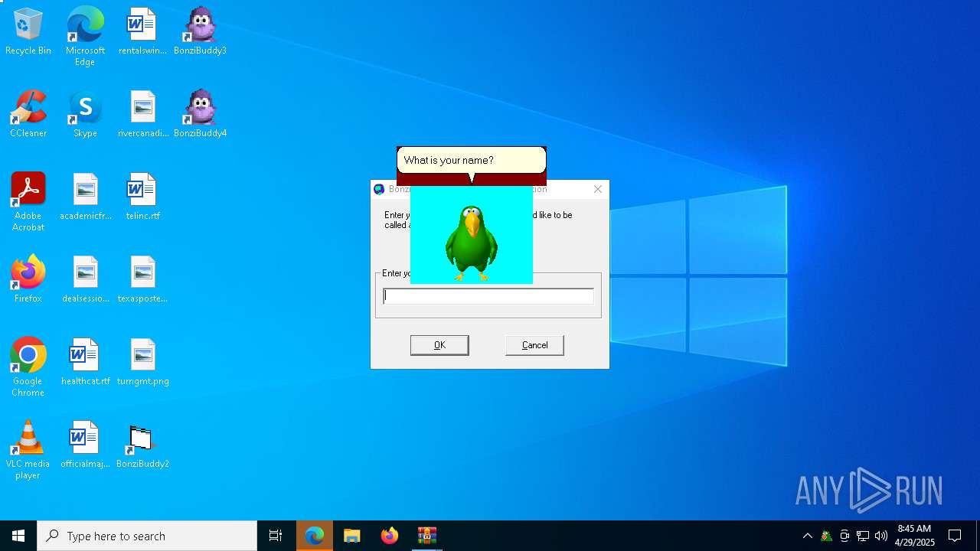
Task: Open network status tray icon
Action: (863, 536)
